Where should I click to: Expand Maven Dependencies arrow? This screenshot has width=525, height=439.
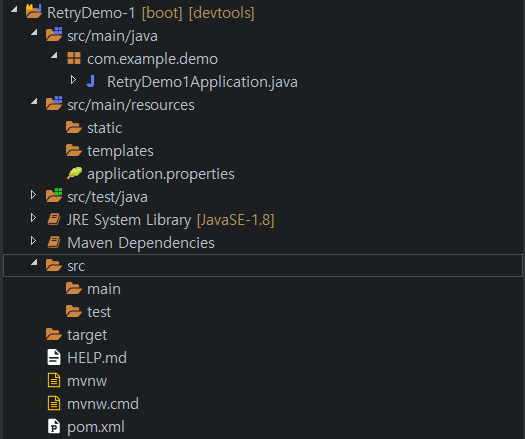click(x=33, y=241)
